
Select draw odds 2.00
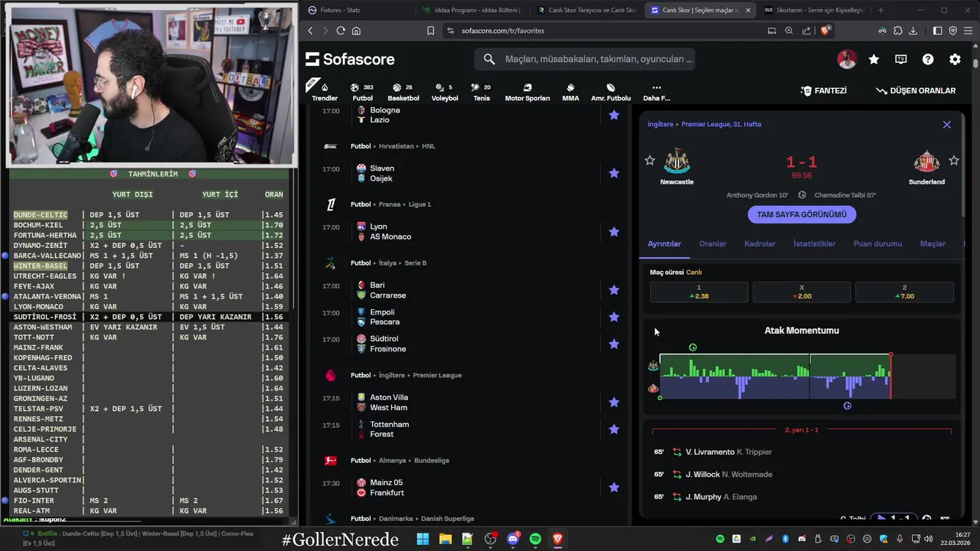802,292
